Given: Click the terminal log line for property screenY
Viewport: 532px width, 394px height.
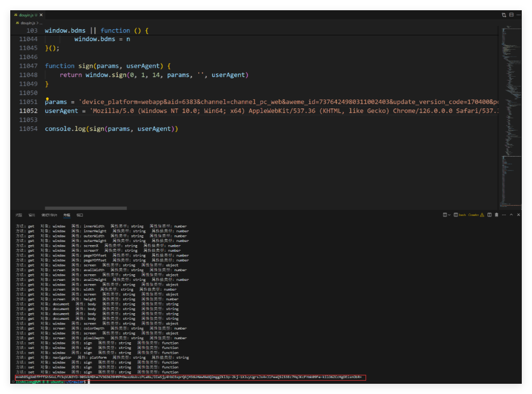Looking at the screenshot, I should point(98,250).
